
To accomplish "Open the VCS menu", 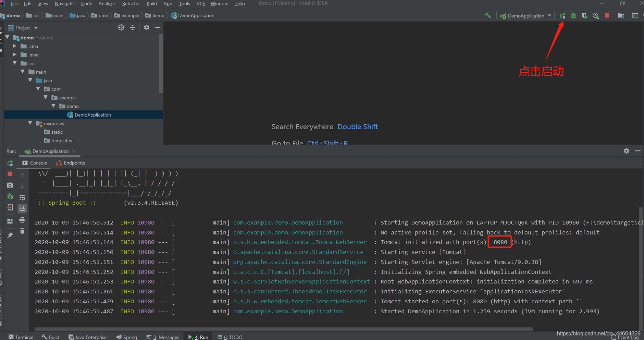I will 201,3.
